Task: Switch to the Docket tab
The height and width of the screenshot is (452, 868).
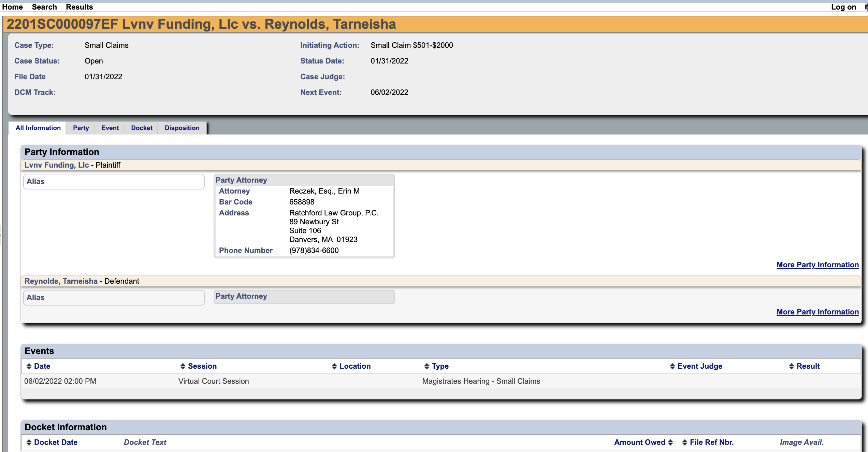Action: click(x=142, y=128)
